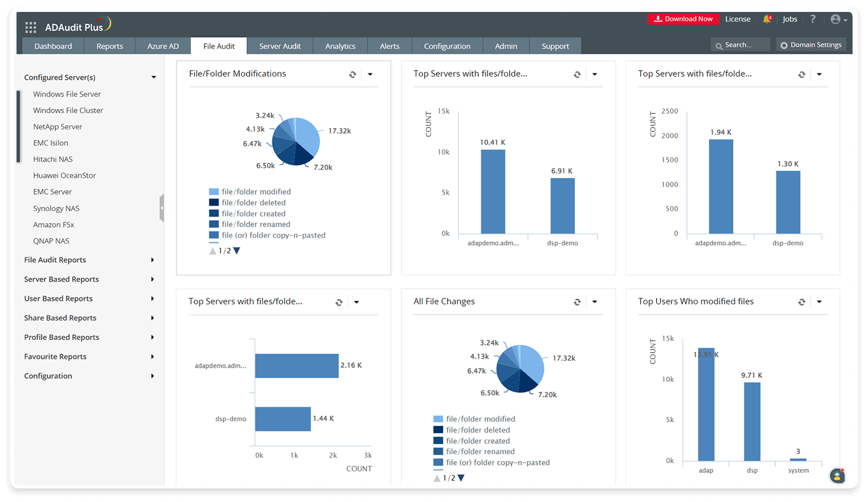Refresh the All File Changes widget
868x502 pixels.
click(577, 302)
